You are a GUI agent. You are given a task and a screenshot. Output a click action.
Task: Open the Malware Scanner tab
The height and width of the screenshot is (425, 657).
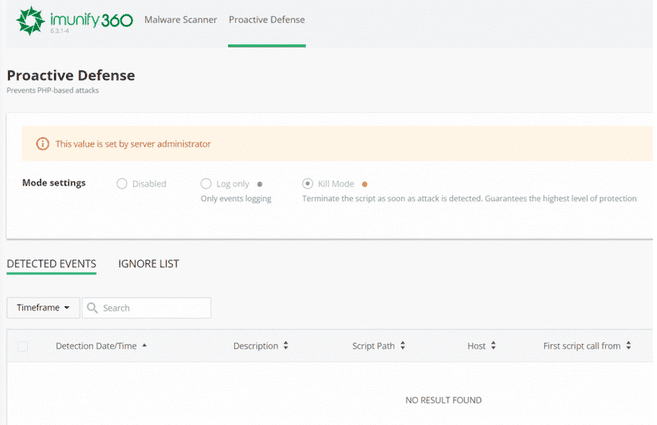181,19
